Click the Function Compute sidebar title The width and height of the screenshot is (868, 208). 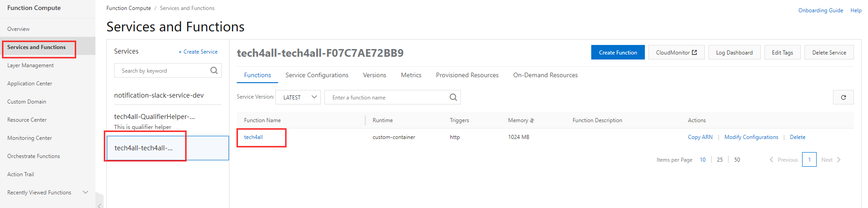click(34, 8)
